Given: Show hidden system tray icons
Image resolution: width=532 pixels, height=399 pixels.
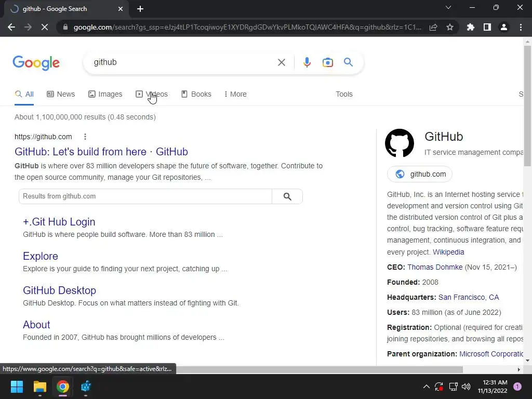Looking at the screenshot, I should 427,387.
